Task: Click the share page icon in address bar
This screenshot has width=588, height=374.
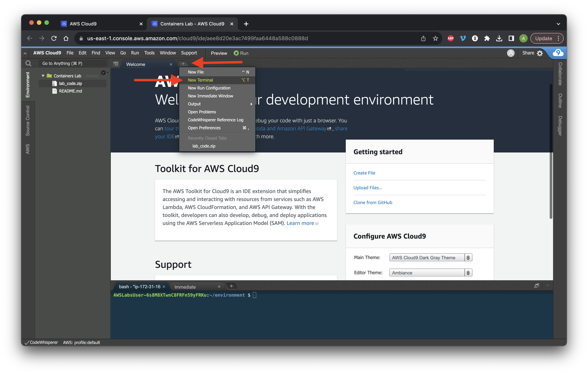Action: (x=423, y=38)
